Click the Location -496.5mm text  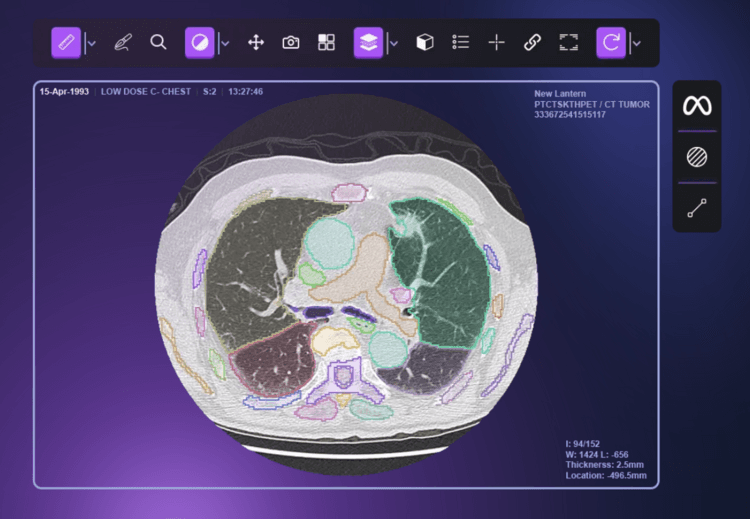point(606,475)
